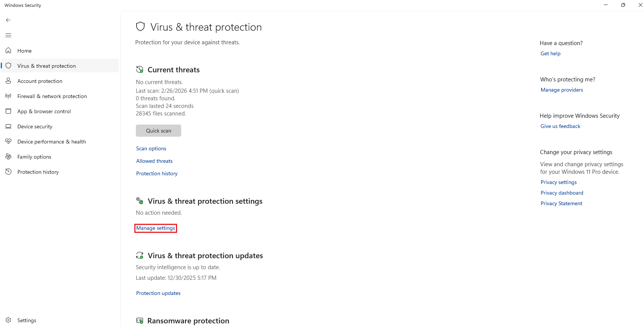The width and height of the screenshot is (644, 326).
Task: Click the back arrow navigation icon
Action: tap(8, 20)
